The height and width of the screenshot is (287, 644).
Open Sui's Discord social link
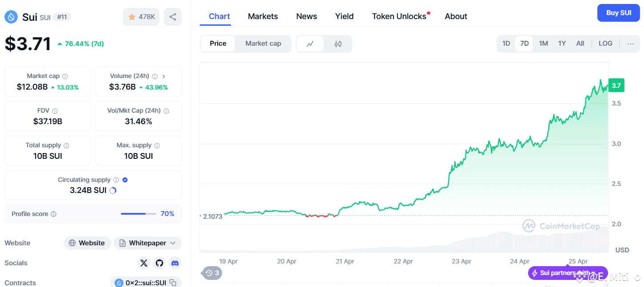(175, 263)
